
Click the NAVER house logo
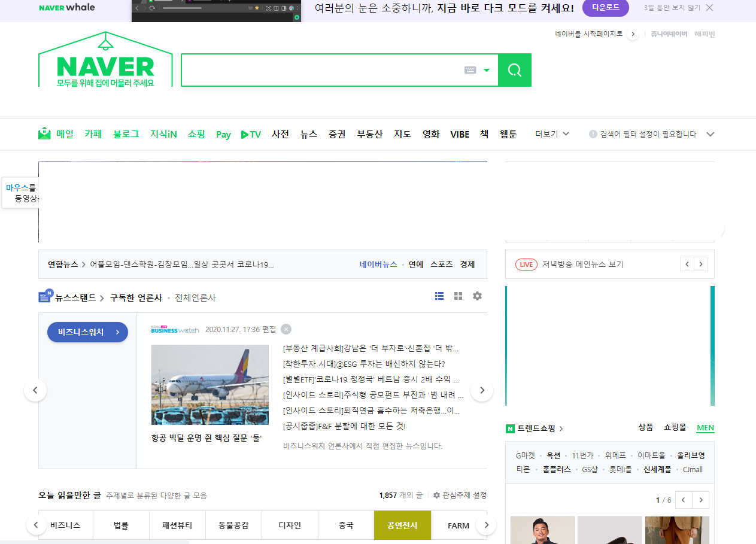(105, 60)
